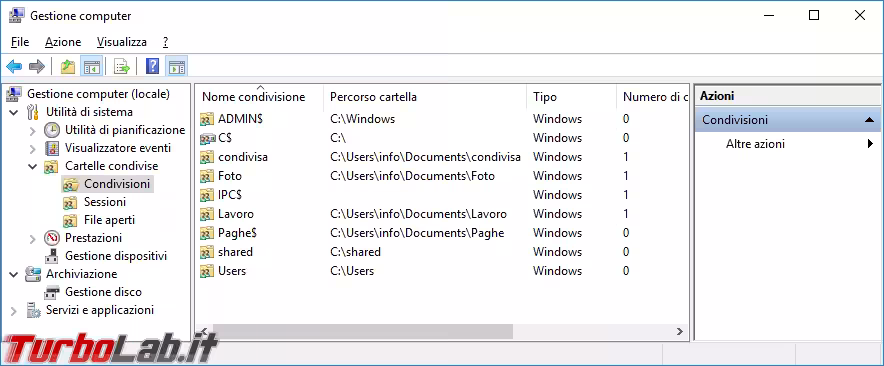Click the Forward arrow toolbar icon
This screenshot has height=366, width=884.
click(37, 67)
